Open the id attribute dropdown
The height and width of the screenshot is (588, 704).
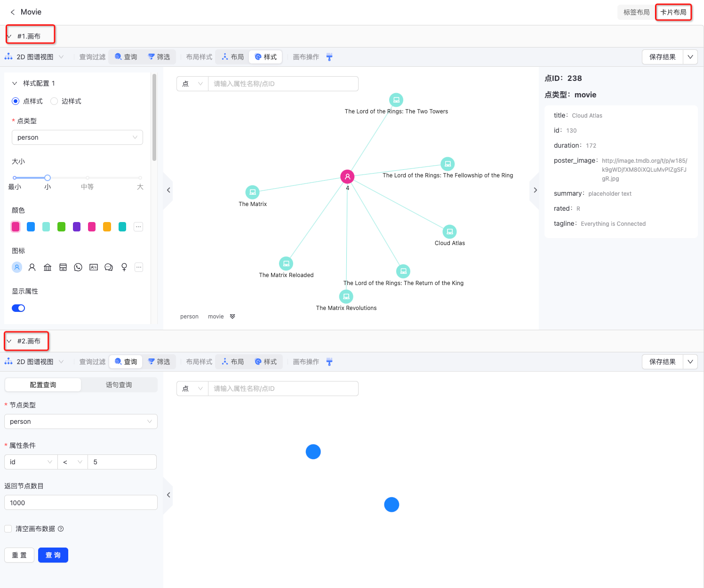(31, 462)
